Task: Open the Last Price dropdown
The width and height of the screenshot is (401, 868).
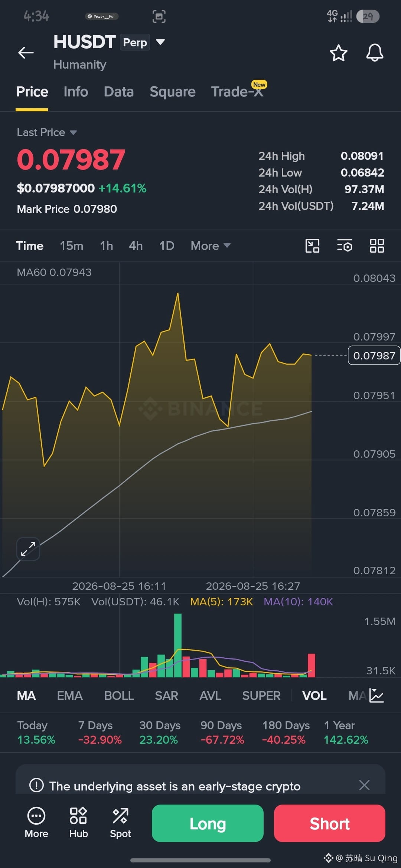Action: (47, 132)
